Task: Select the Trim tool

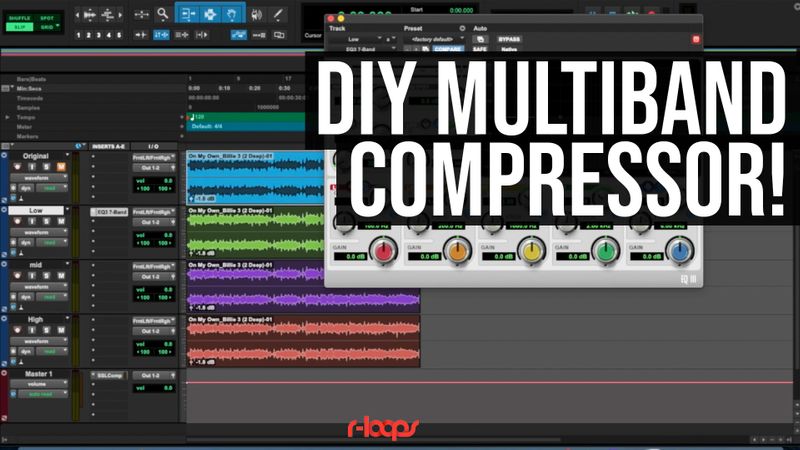Action: point(187,14)
